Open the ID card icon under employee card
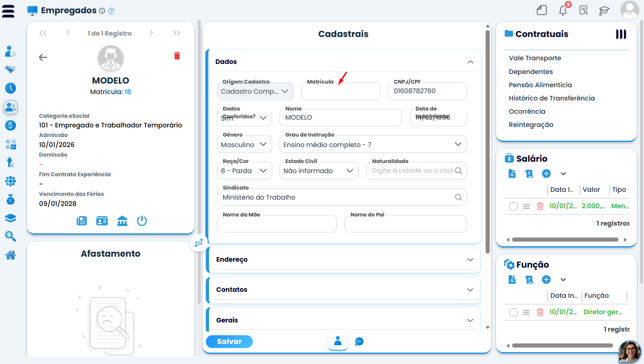 (102, 221)
